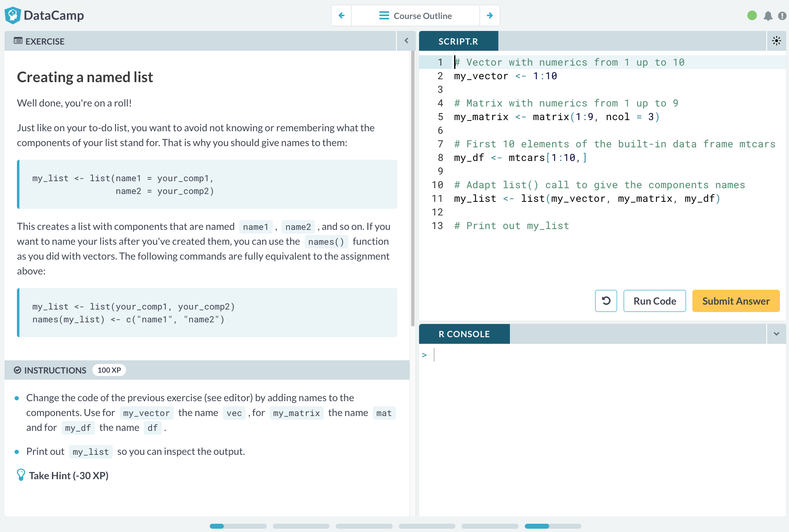This screenshot has height=532, width=789.
Task: Click line 11 my_list code in editor
Action: [587, 199]
